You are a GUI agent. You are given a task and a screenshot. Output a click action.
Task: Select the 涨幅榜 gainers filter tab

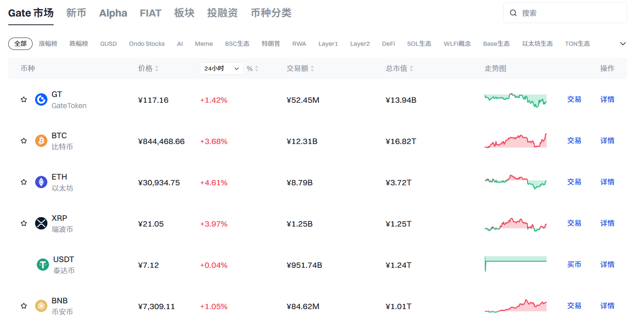point(48,44)
